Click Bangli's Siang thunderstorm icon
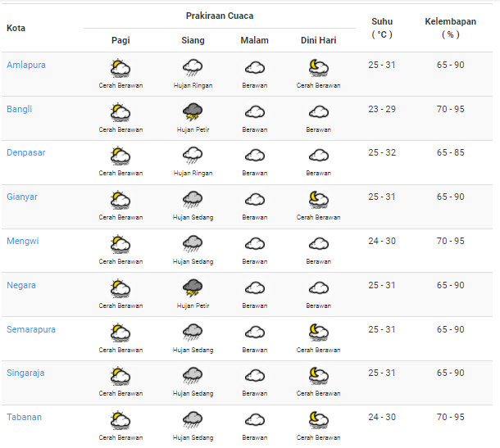 coord(193,111)
